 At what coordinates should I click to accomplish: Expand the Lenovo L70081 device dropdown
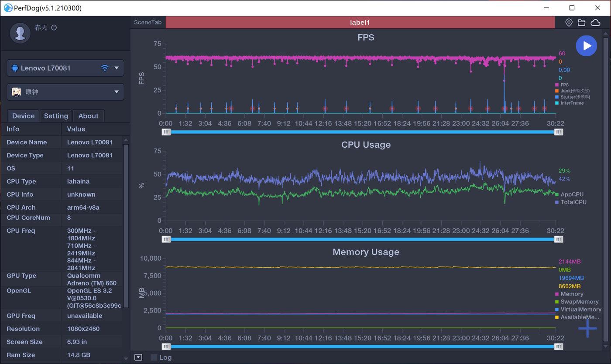[117, 68]
